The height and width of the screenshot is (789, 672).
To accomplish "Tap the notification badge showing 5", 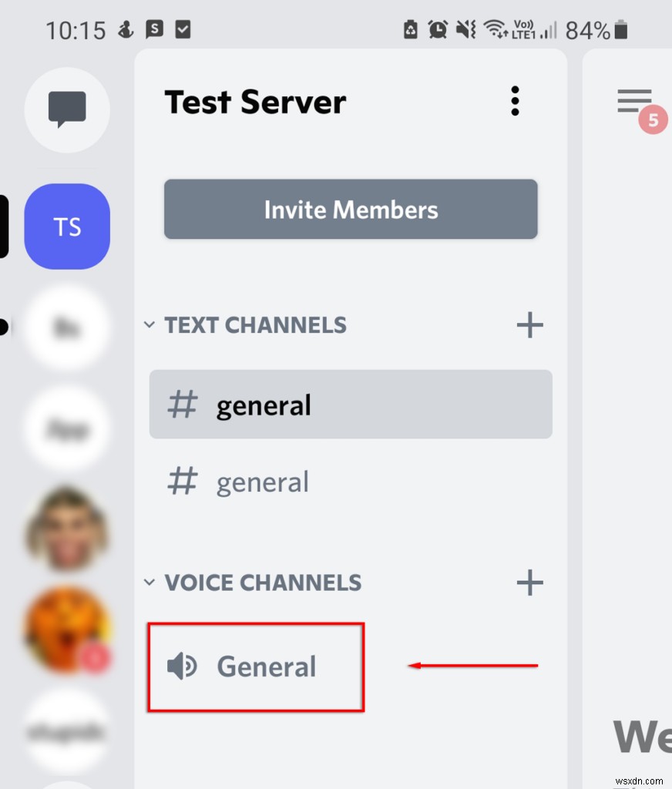I will tap(653, 120).
